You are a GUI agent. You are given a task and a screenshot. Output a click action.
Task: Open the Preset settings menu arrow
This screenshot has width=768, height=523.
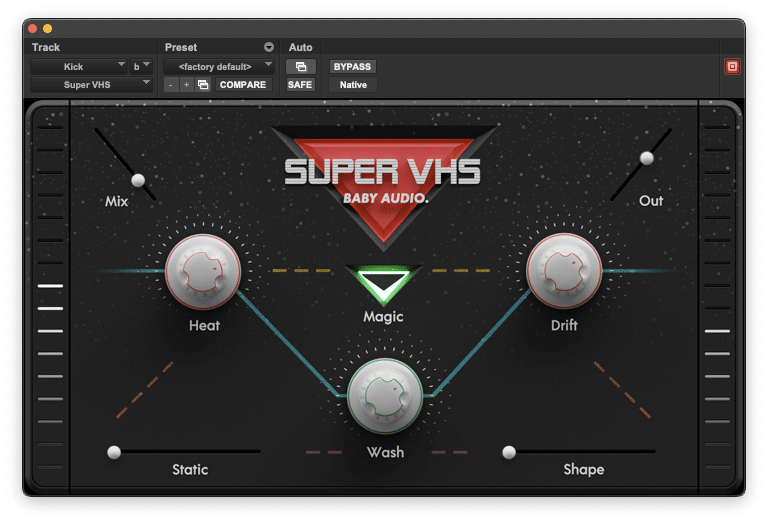(268, 47)
